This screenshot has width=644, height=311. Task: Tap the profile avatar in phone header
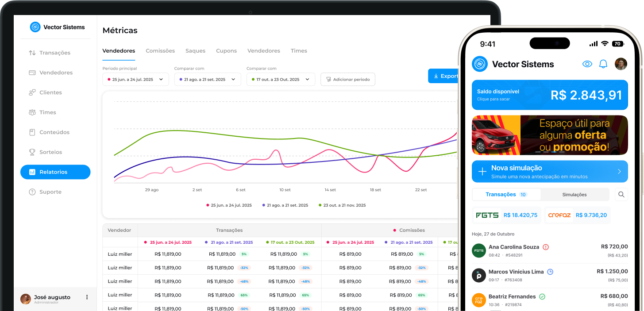(621, 64)
